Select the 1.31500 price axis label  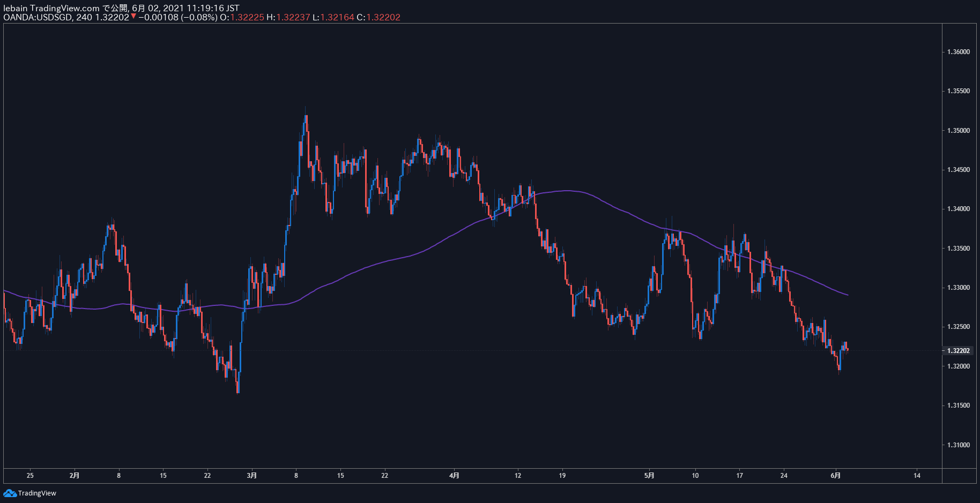(959, 406)
